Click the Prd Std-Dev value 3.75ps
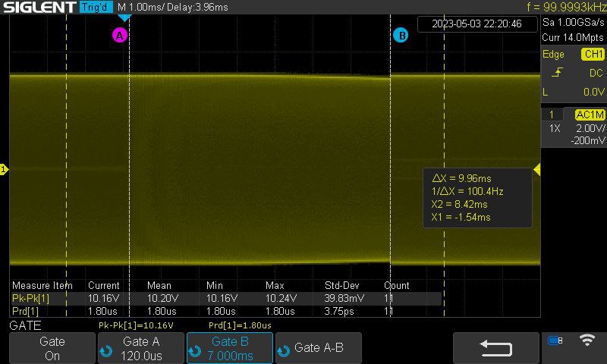 pyautogui.click(x=338, y=311)
